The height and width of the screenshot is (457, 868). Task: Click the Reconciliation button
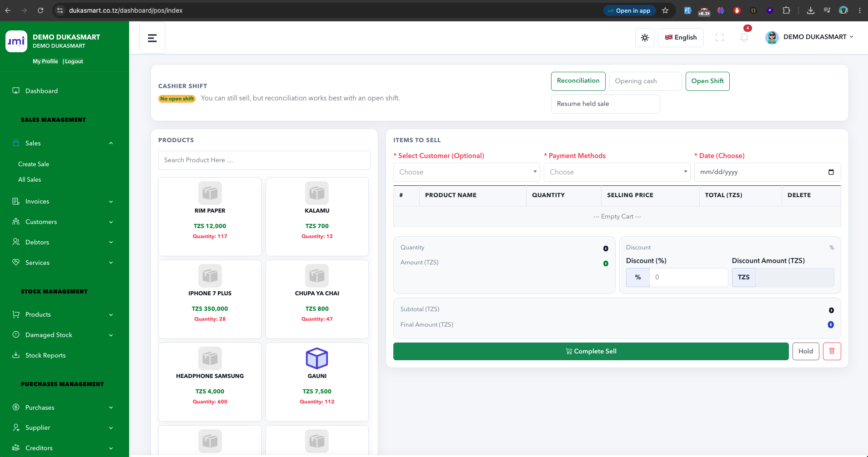point(578,81)
